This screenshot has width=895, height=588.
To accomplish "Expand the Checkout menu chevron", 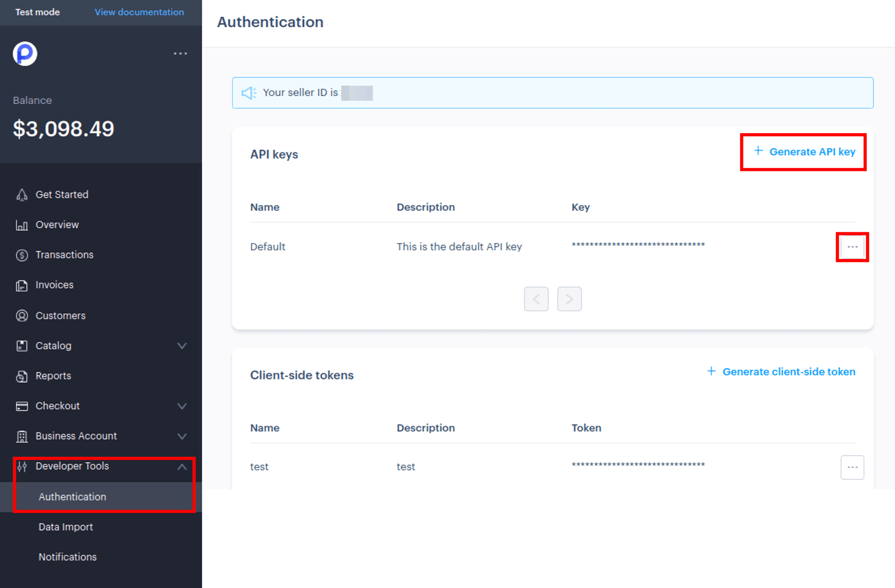I will coord(182,406).
